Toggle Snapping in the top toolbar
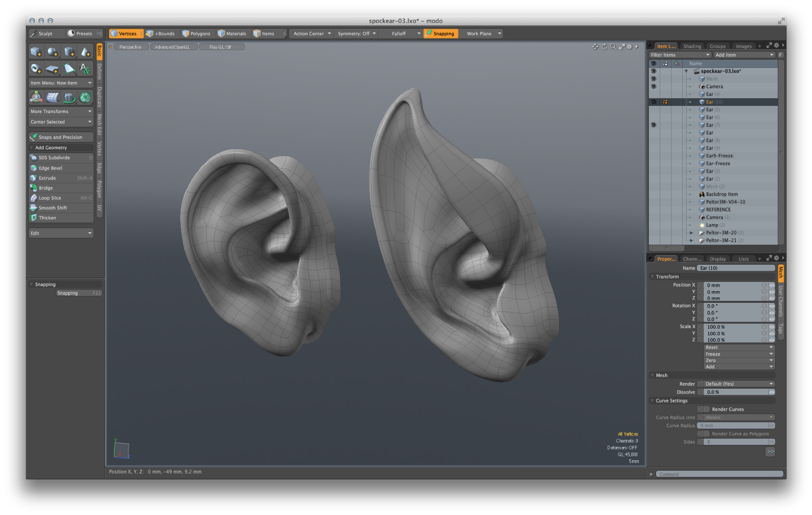Screen dimensions: 812x515 440,34
